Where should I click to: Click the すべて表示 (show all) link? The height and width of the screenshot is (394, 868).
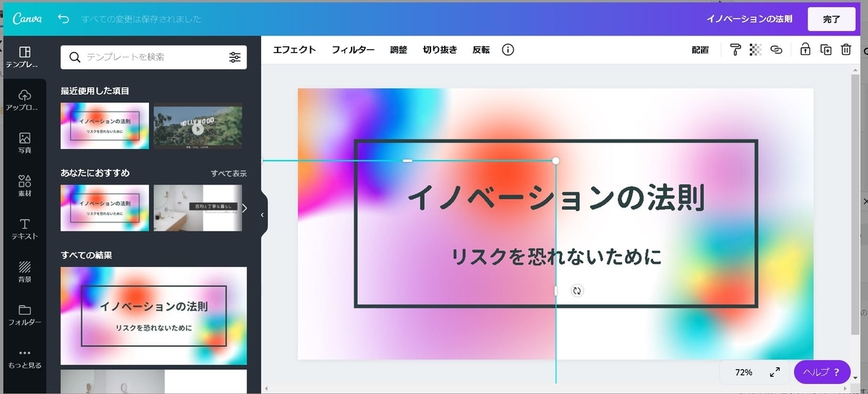(229, 174)
